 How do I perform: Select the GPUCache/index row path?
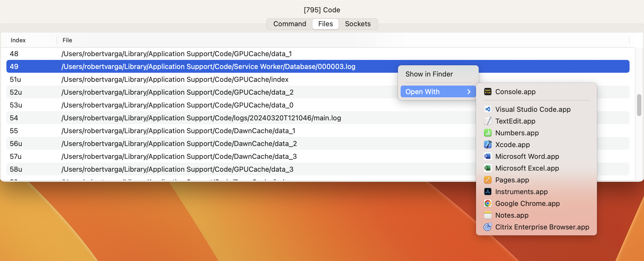tap(175, 79)
